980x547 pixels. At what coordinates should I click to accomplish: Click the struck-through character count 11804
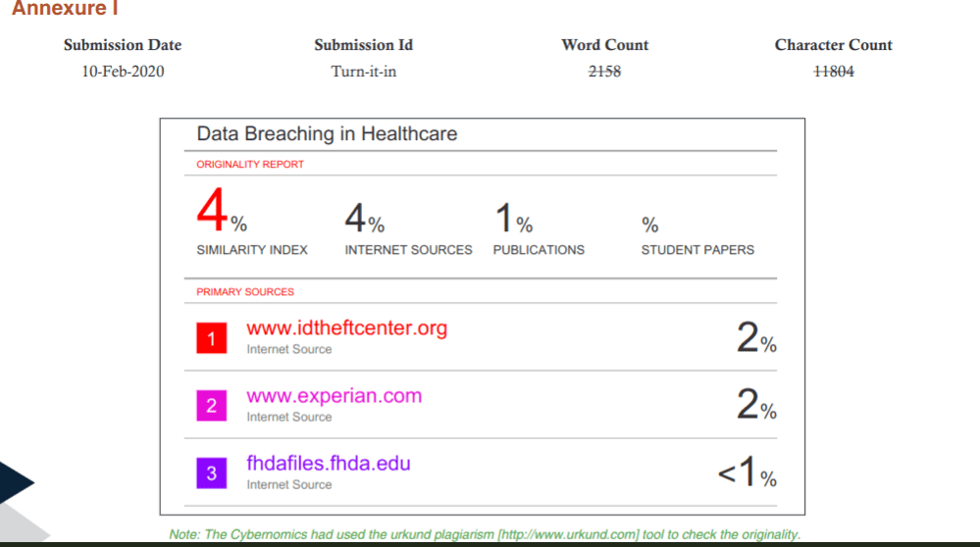click(833, 72)
